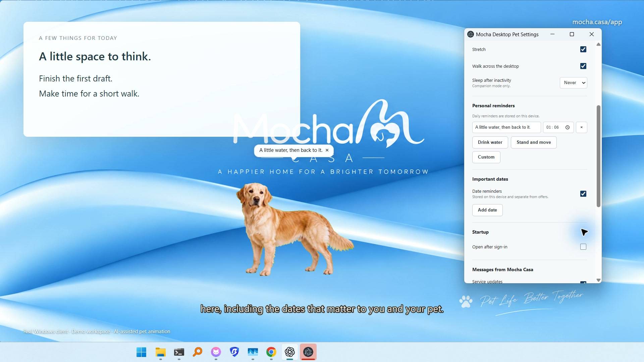Click the 'A little space to think.' heading
644x362 pixels.
[95, 56]
